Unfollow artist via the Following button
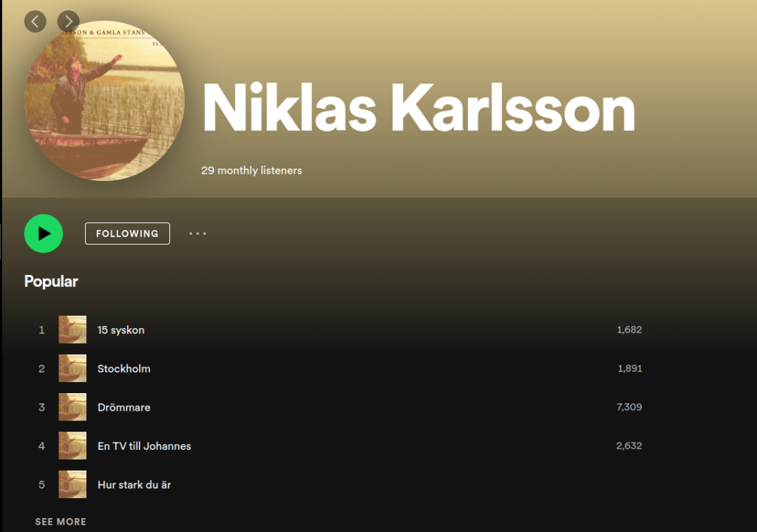The image size is (757, 532). [127, 233]
